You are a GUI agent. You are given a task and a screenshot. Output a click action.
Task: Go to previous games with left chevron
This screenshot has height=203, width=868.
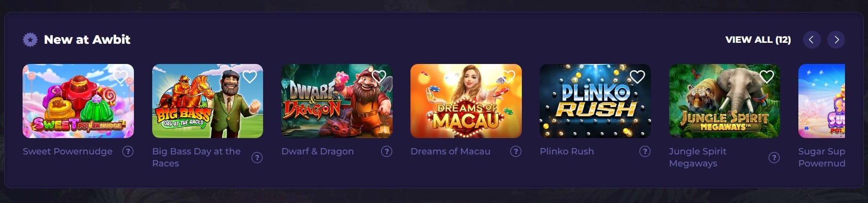[x=811, y=39]
